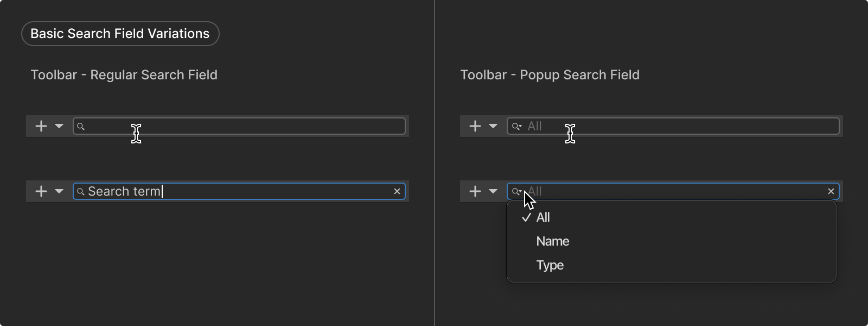Open the dropdown arrow beside the empty regular search field
Image resolution: width=868 pixels, height=326 pixels.
tap(59, 126)
